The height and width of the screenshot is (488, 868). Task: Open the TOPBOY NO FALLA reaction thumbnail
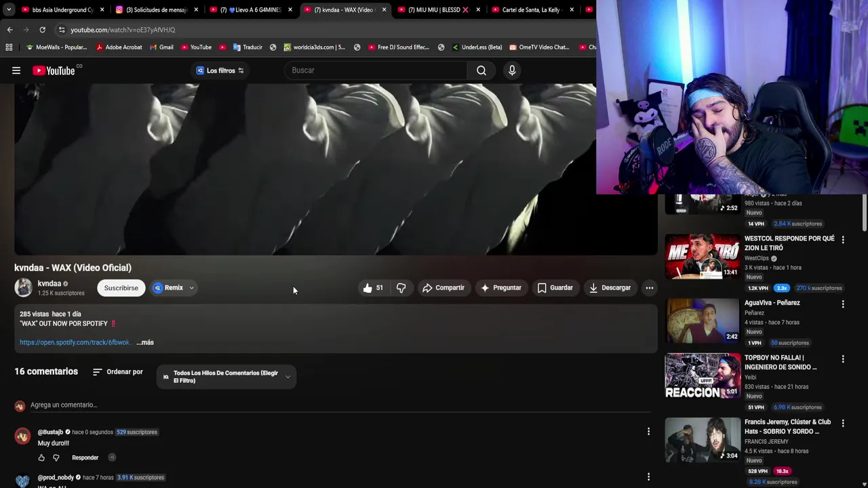[x=702, y=375]
